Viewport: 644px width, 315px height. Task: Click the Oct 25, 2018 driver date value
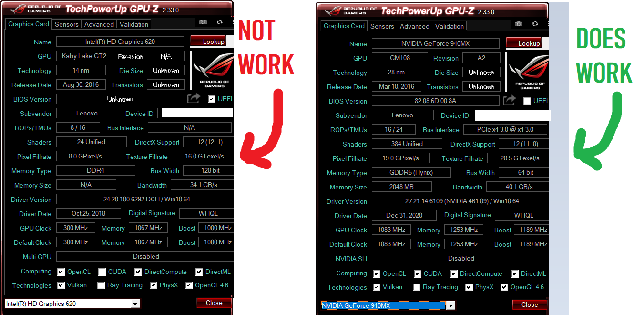tap(89, 213)
